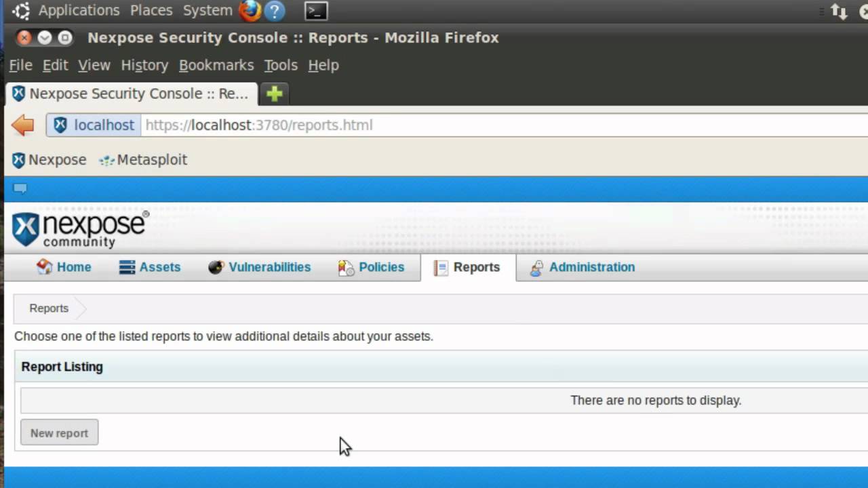Image resolution: width=868 pixels, height=488 pixels.
Task: Click the 'There are no reports to display.' message
Action: point(656,401)
